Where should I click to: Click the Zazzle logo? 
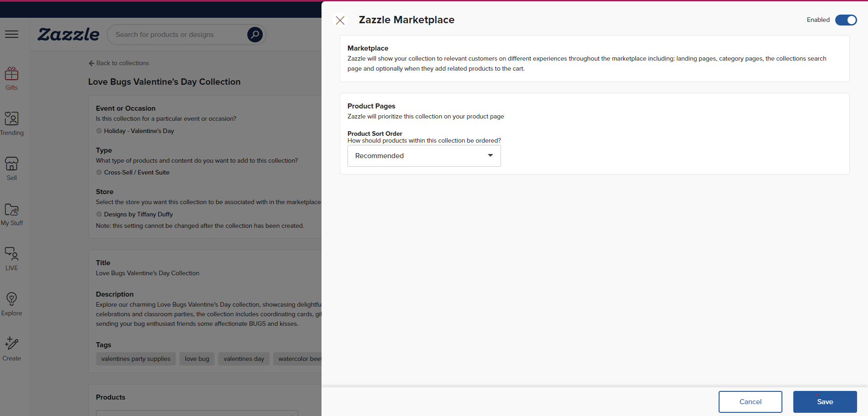pyautogui.click(x=68, y=35)
